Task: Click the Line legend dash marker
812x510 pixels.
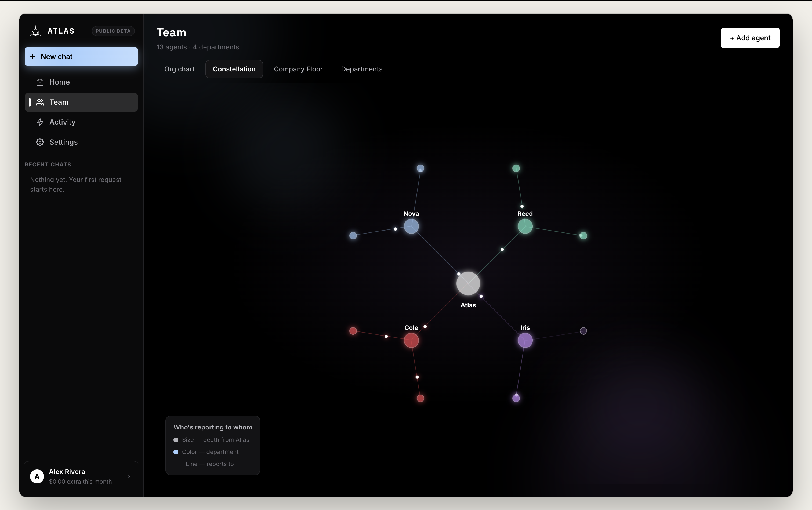Action: (x=178, y=464)
